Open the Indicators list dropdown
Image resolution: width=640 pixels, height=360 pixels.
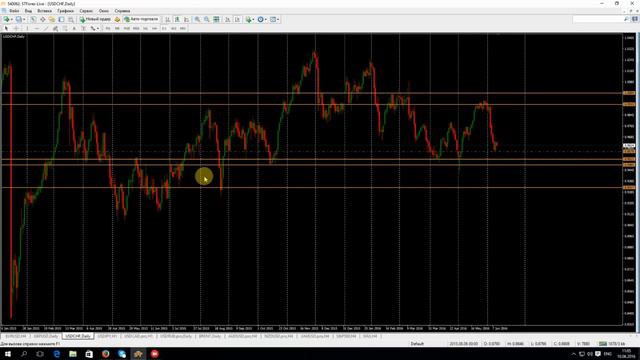pyautogui.click(x=249, y=19)
